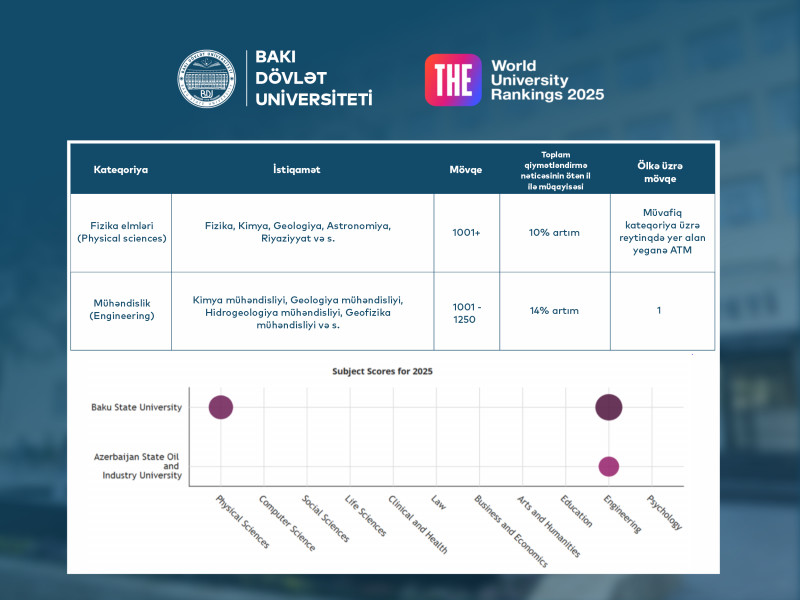Select the Ölkə üzrə mövqe column header
The height and width of the screenshot is (600, 800).
660,169
